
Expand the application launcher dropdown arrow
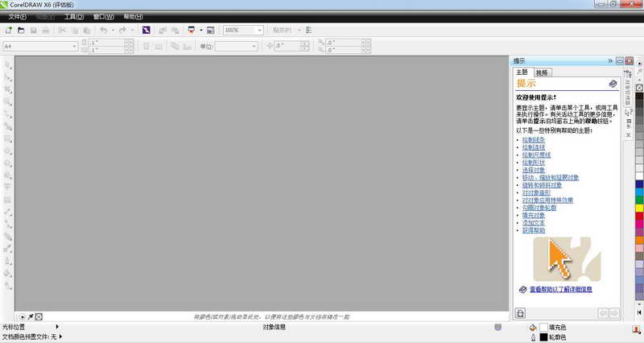(200, 30)
